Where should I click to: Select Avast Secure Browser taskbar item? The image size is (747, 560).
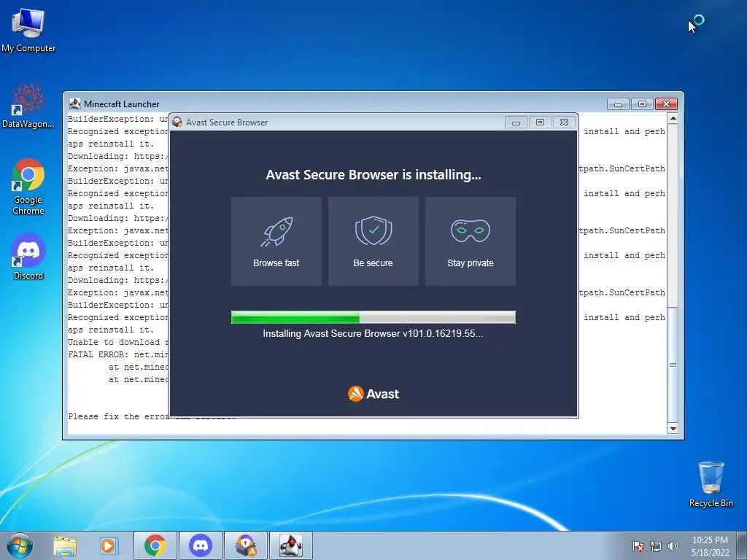(x=246, y=545)
